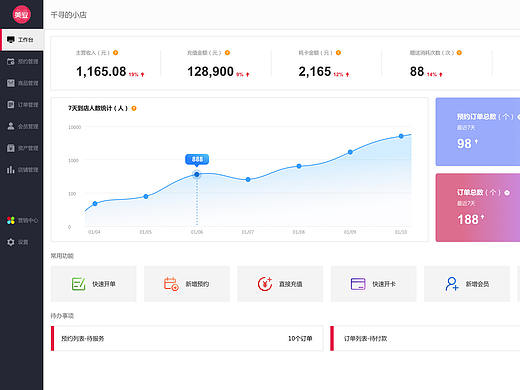Click the 10个订单 count text
The image size is (520, 390).
[x=300, y=338]
